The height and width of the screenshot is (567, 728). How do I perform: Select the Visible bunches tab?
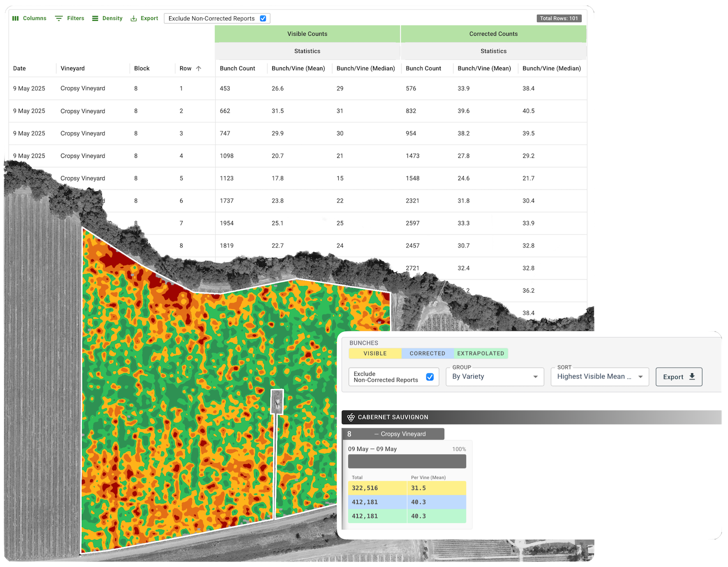click(375, 353)
